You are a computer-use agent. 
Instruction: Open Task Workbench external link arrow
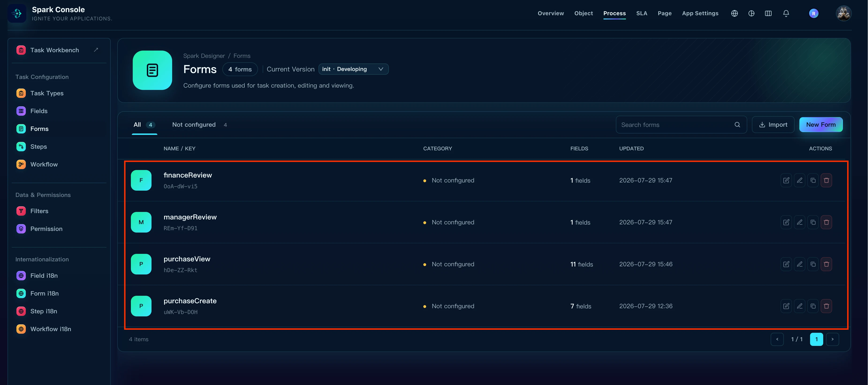[96, 50]
